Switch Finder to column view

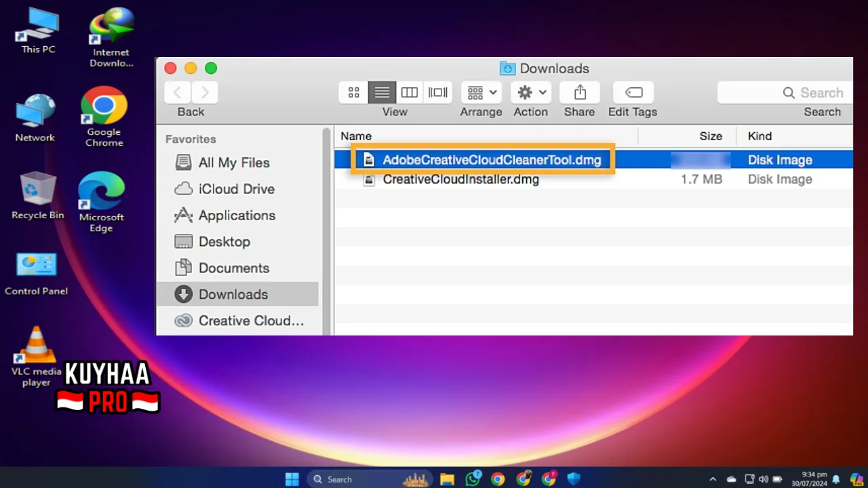pyautogui.click(x=410, y=92)
